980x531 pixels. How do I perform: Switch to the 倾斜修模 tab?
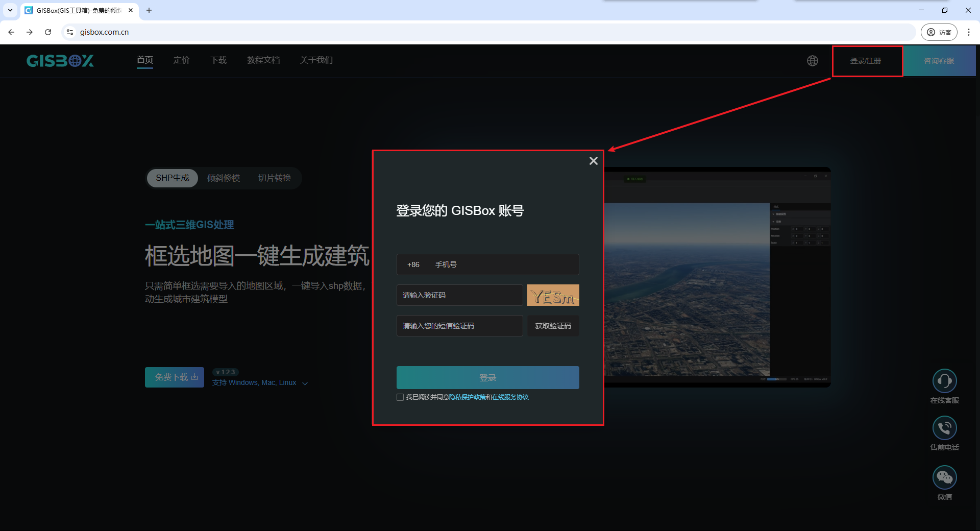[224, 178]
